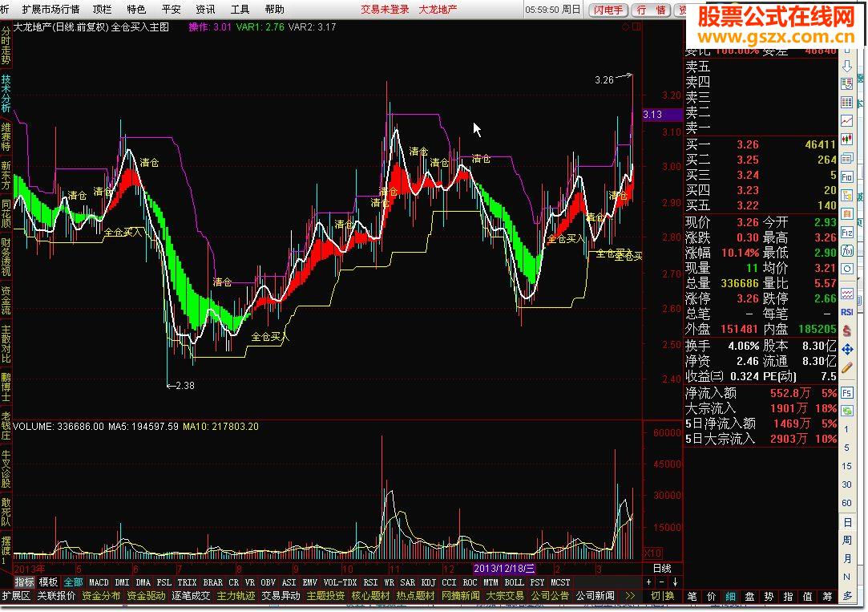This screenshot has height=612, width=868.
Task: Click the plus button beside indicator tabs
Action: (x=648, y=582)
